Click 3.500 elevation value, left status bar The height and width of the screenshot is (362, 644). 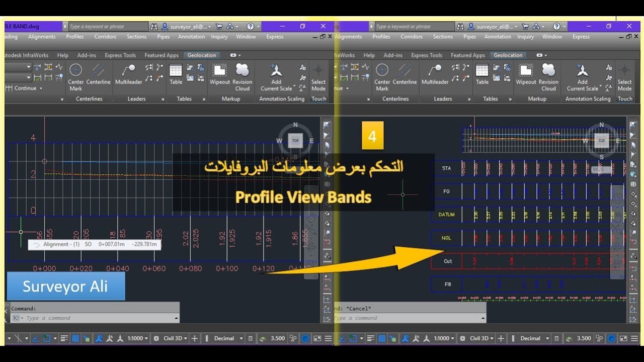277,338
